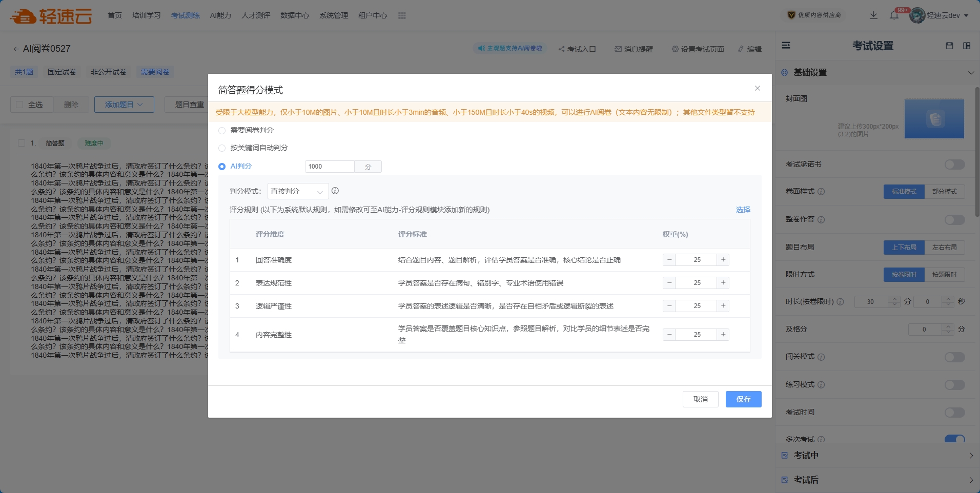The image size is (980, 493).
Task: Enable the 考试承诺书 toggle switch
Action: pyautogui.click(x=954, y=165)
